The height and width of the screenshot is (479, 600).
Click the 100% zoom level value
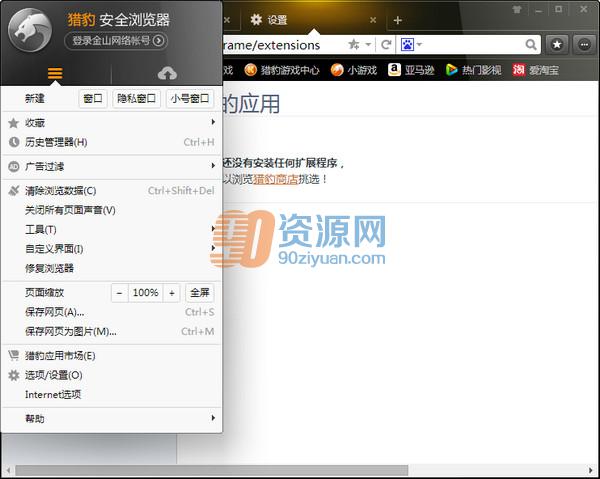point(146,293)
